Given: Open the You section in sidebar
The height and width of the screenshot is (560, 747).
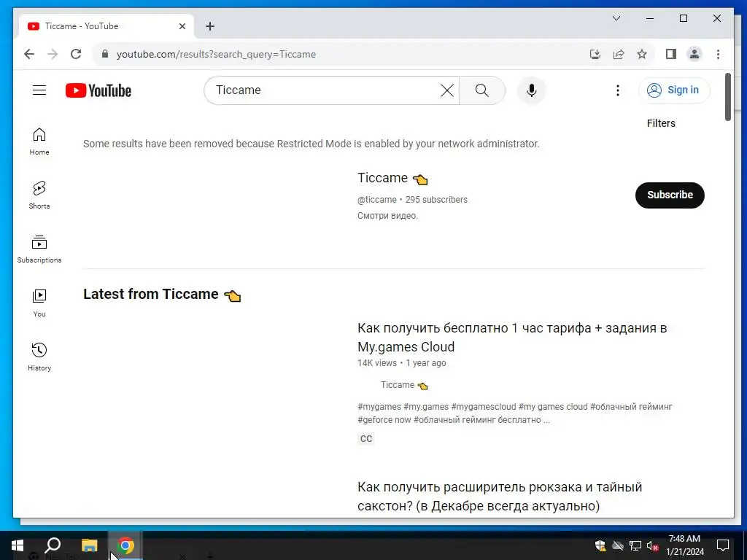Looking at the screenshot, I should tap(39, 303).
